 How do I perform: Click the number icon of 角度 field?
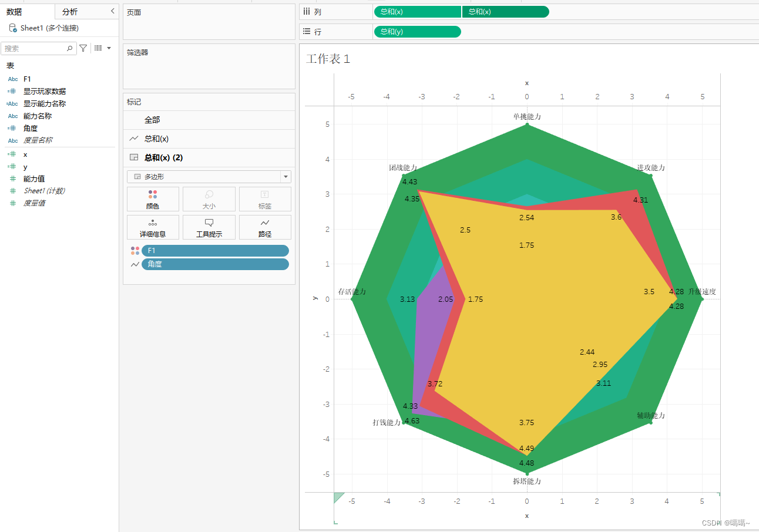coord(13,128)
